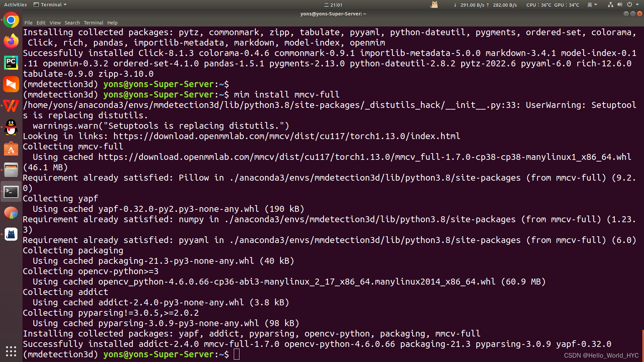Viewport: 644px width, 362px height.
Task: Open Google Chrome from the dock
Action: tap(11, 20)
